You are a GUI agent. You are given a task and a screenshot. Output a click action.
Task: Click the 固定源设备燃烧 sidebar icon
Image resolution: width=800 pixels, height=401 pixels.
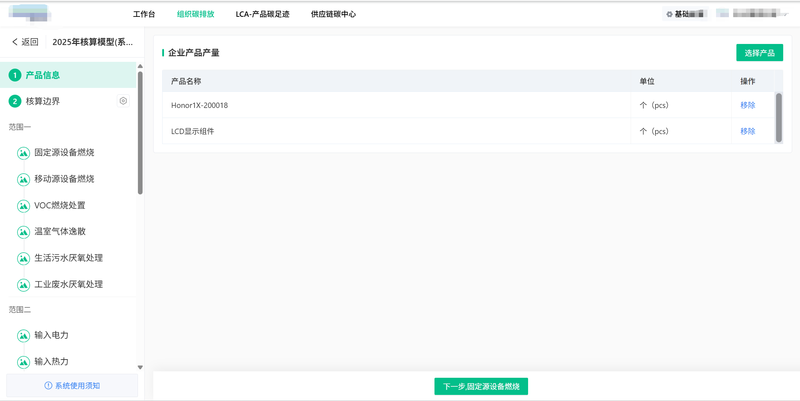23,153
